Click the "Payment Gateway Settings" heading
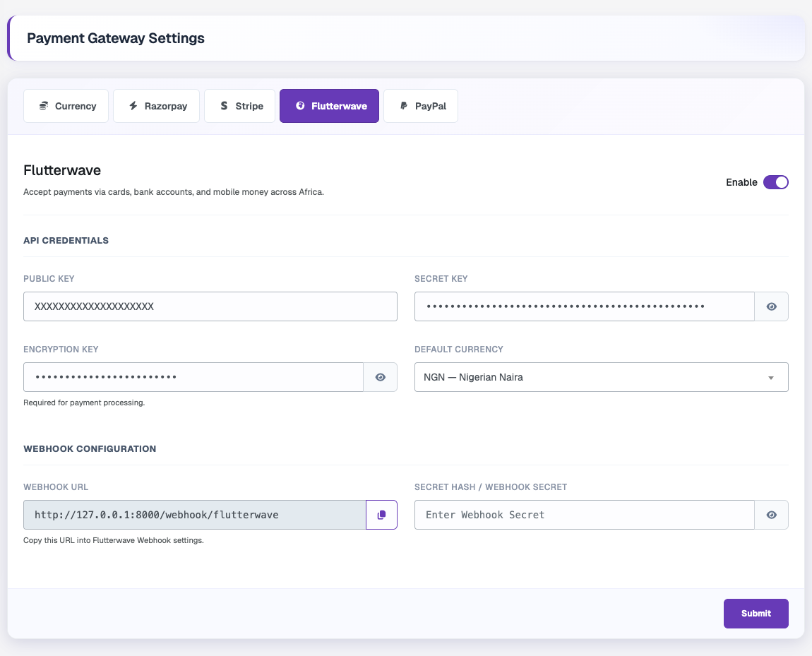 (116, 38)
